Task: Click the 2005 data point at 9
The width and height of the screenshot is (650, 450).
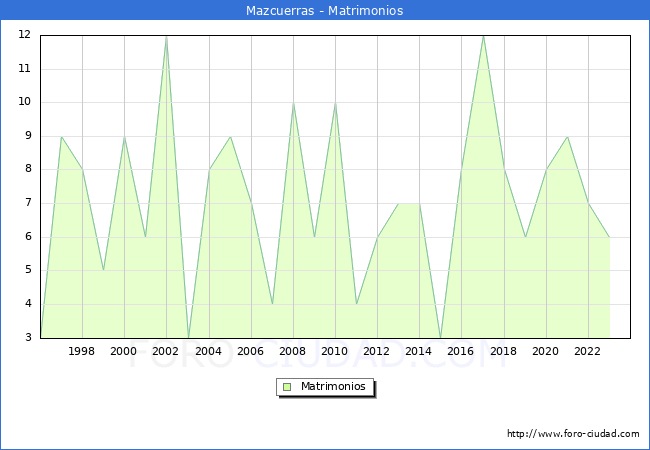Action: coord(230,137)
